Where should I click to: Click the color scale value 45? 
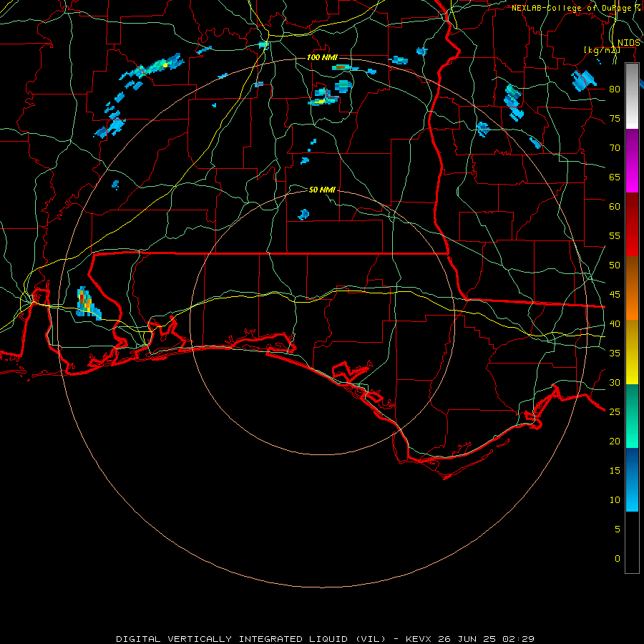click(615, 295)
